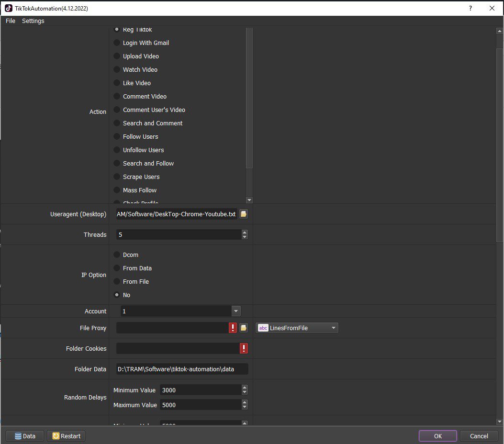Viewport: 504px width, 444px height.
Task: Click the main window scrollbar up arrow
Action: [x=500, y=31]
